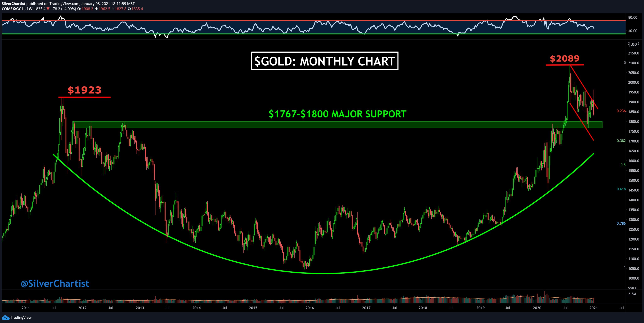Click the 2000.0 price level on the axis
This screenshot has height=323, width=644.
(x=633, y=82)
